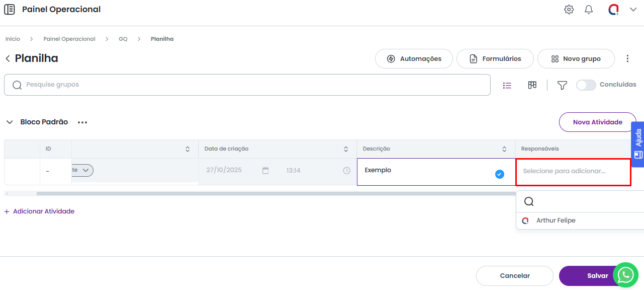Click the clock icon beside 13:14

click(x=346, y=171)
